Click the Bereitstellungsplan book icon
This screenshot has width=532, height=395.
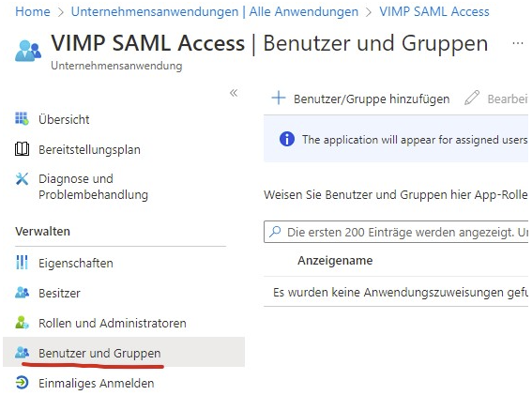23,149
